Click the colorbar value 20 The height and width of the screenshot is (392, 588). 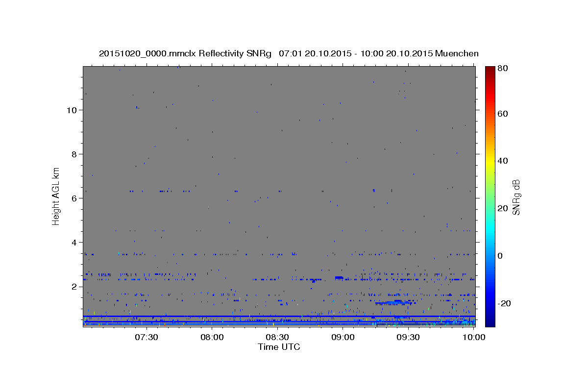coord(503,208)
